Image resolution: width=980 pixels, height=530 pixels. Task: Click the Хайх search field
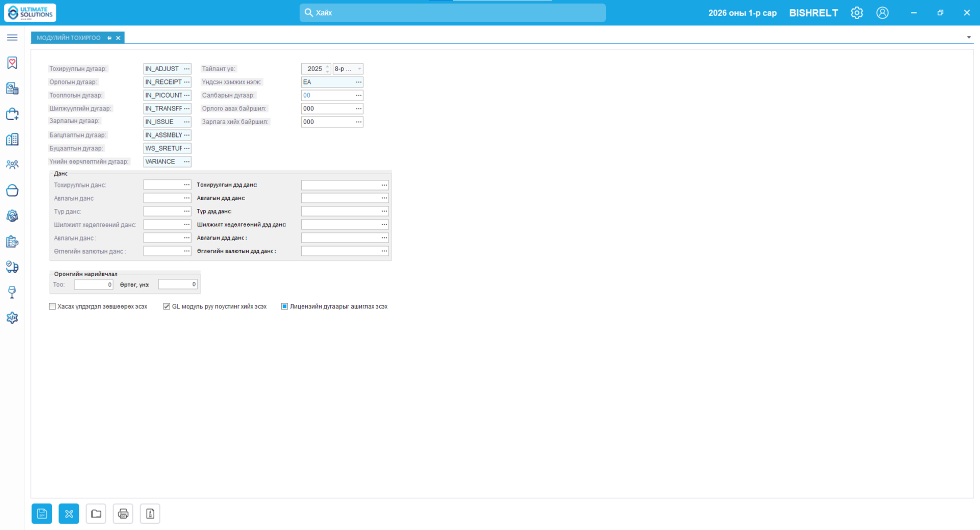point(453,12)
